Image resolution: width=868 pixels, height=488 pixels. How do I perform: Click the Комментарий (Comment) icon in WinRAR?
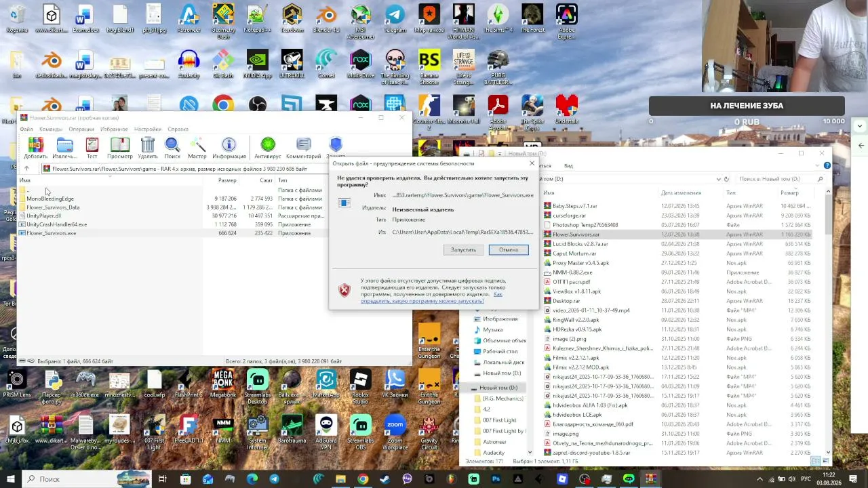click(x=303, y=148)
